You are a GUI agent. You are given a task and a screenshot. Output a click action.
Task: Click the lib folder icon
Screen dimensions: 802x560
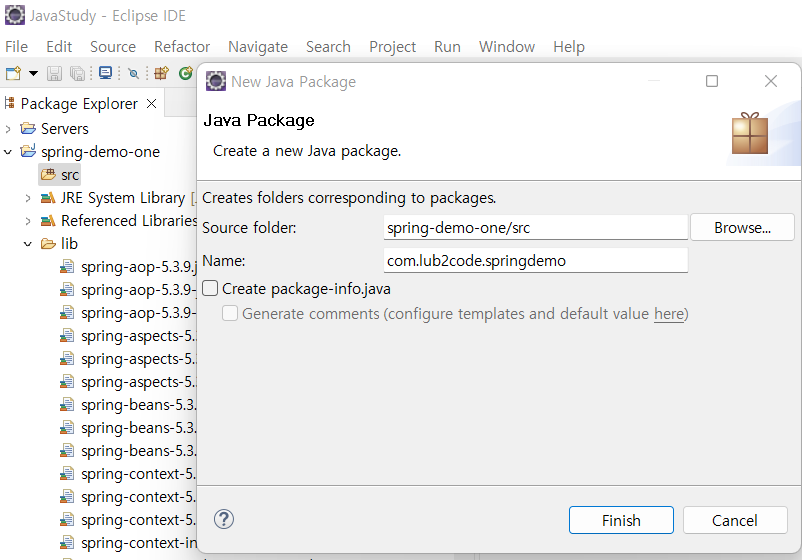click(x=48, y=243)
